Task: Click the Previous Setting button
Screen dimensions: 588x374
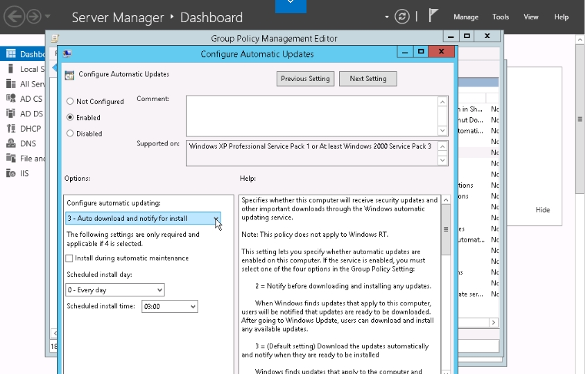Action: click(305, 79)
